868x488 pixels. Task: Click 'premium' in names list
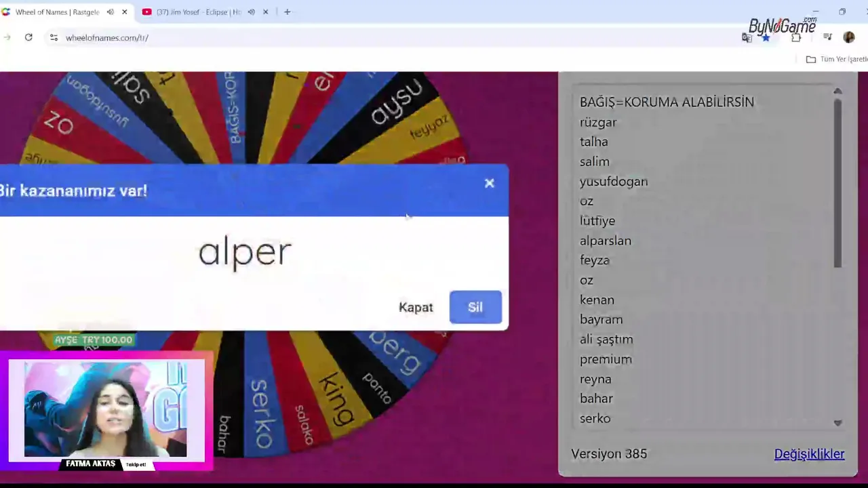point(606,359)
